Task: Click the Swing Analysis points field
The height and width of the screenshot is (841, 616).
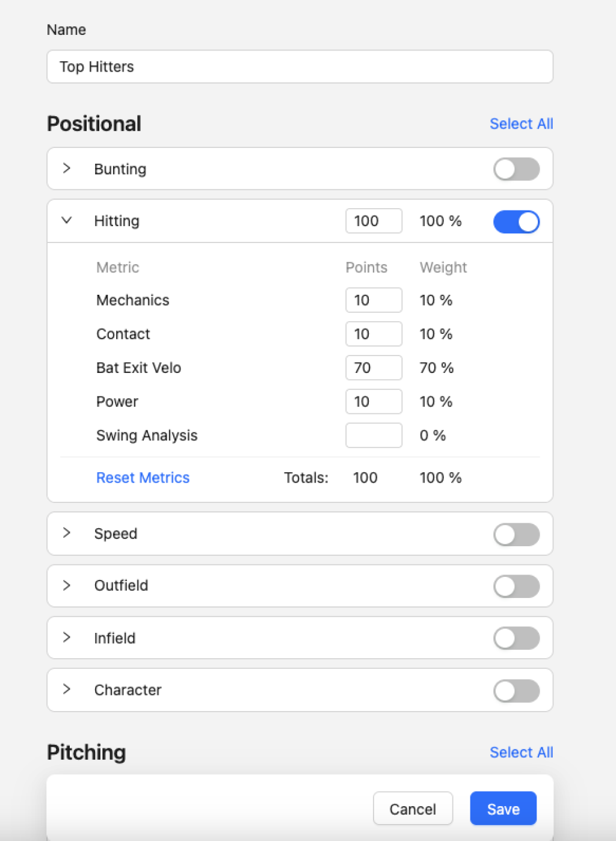Action: pos(374,436)
